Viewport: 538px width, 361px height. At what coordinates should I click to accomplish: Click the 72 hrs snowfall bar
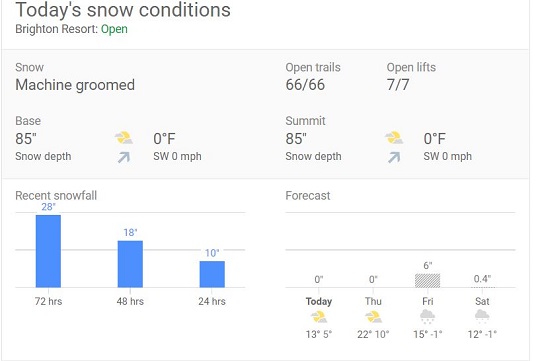(48, 251)
